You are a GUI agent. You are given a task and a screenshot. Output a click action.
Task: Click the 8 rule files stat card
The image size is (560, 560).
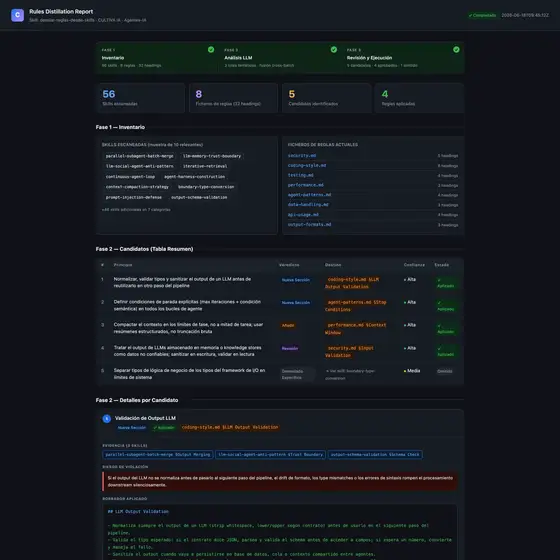click(x=233, y=98)
